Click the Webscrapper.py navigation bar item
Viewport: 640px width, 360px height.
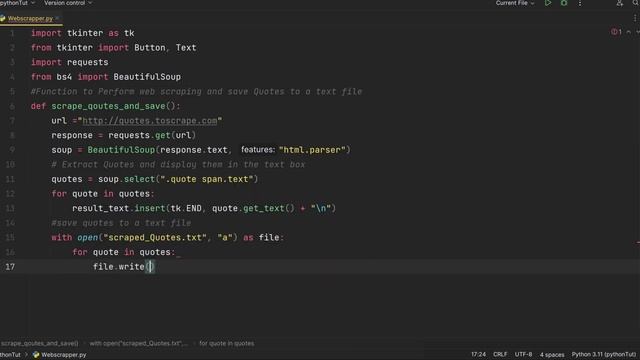tap(60, 355)
